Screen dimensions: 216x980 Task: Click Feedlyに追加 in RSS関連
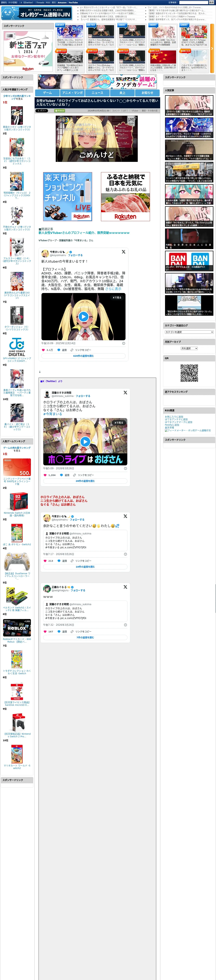(x=172, y=425)
